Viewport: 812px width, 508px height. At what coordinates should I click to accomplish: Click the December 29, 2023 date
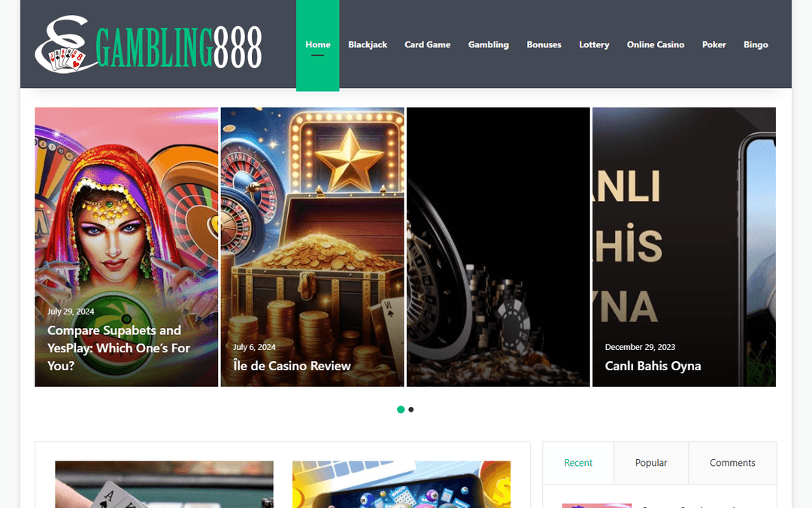(640, 347)
